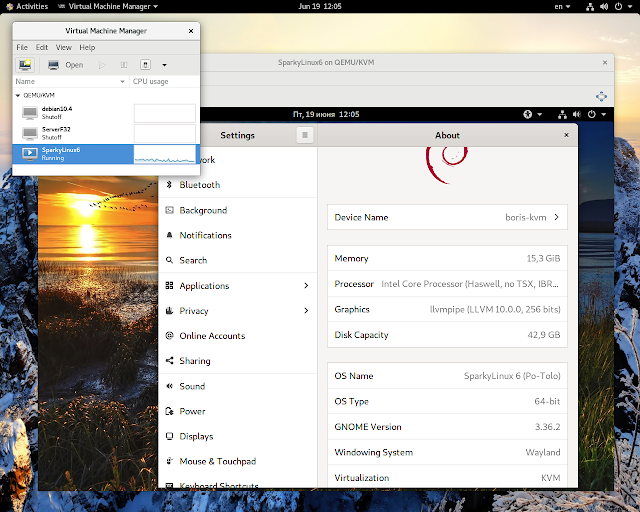The width and height of the screenshot is (640, 512).
Task: Click the OS Type 64-bit row
Action: (447, 401)
